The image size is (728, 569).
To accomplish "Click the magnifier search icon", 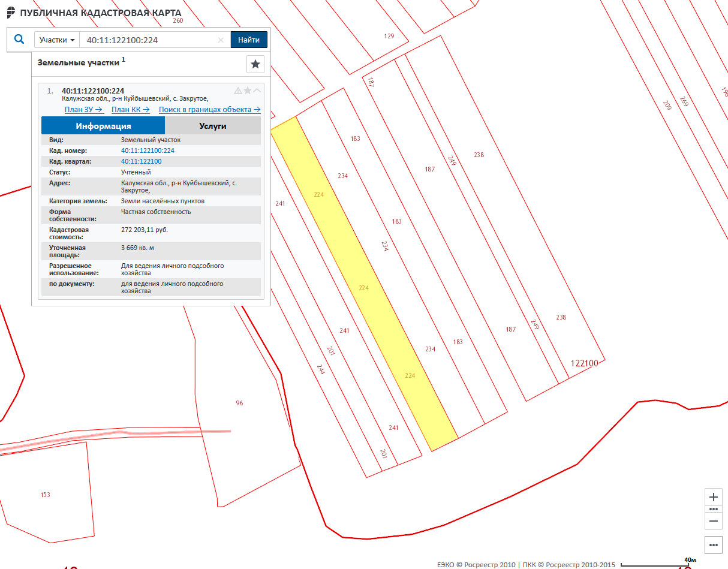I will pos(19,40).
